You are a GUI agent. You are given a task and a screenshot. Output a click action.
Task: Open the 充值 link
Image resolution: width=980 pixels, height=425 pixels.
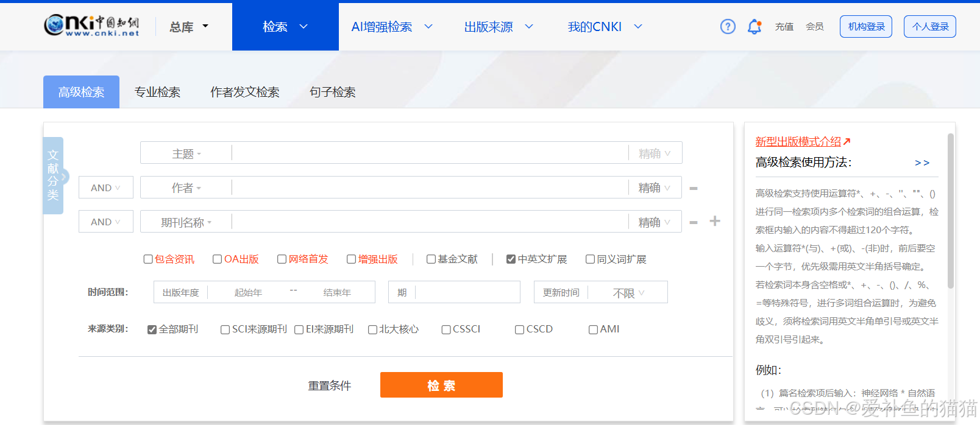point(784,27)
